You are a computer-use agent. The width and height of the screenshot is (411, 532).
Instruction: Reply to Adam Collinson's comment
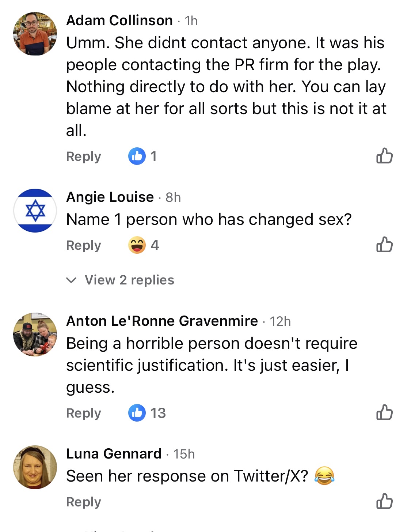pyautogui.click(x=84, y=156)
